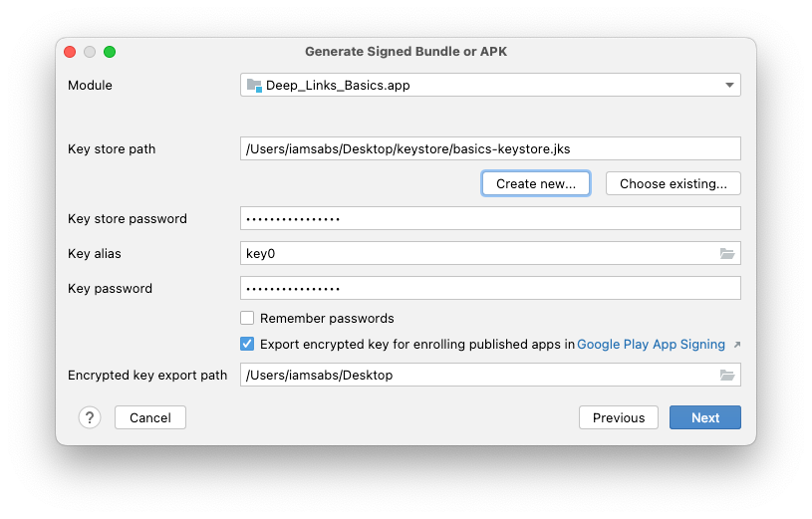Click the Key alias text field
The height and width of the screenshot is (519, 812).
478,254
